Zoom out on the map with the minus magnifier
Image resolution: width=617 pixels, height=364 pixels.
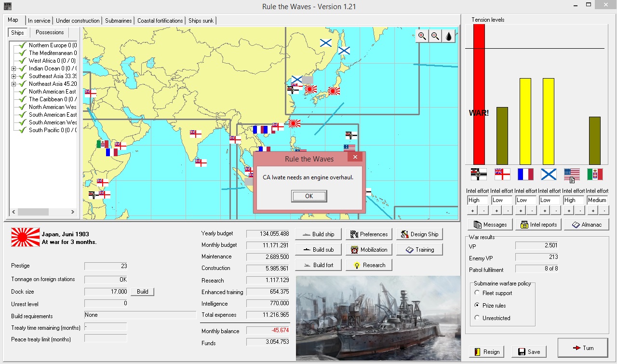click(x=435, y=36)
